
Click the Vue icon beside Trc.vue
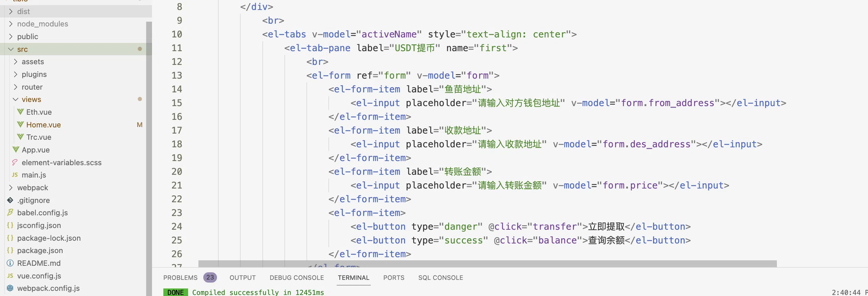21,137
